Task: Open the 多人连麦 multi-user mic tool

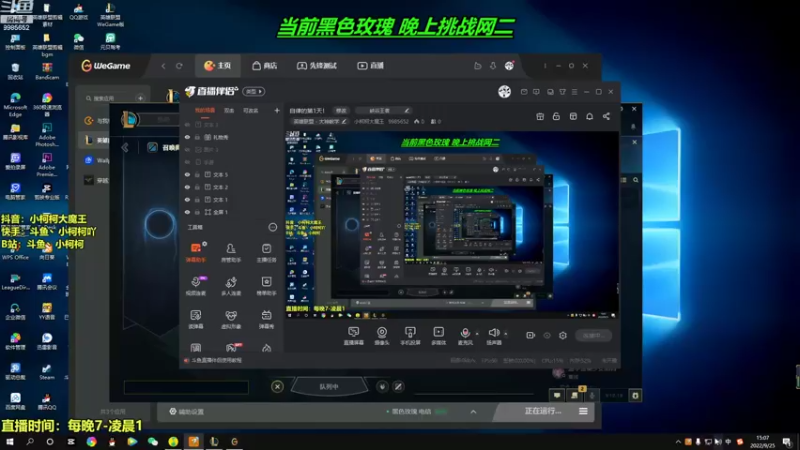Action: [x=231, y=286]
